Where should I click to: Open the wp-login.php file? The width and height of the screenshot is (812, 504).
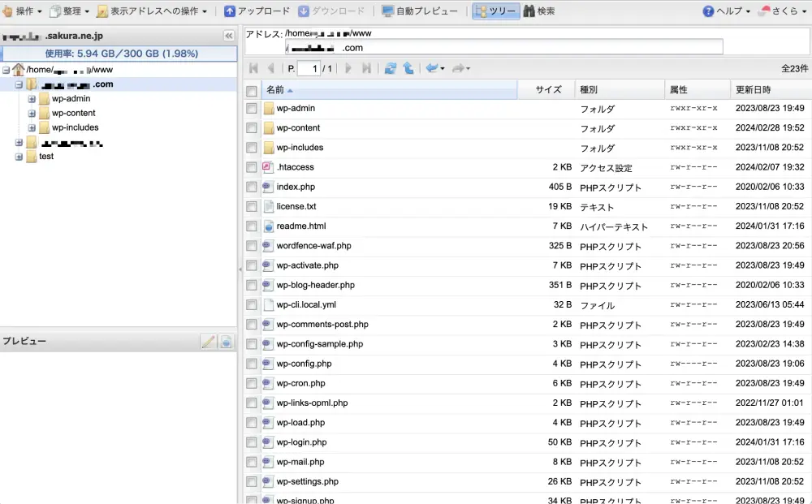tap(301, 442)
